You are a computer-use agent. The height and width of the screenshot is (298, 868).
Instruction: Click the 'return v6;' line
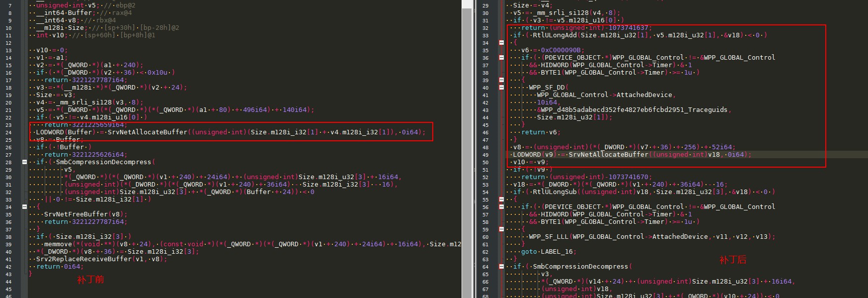pyautogui.click(x=541, y=132)
